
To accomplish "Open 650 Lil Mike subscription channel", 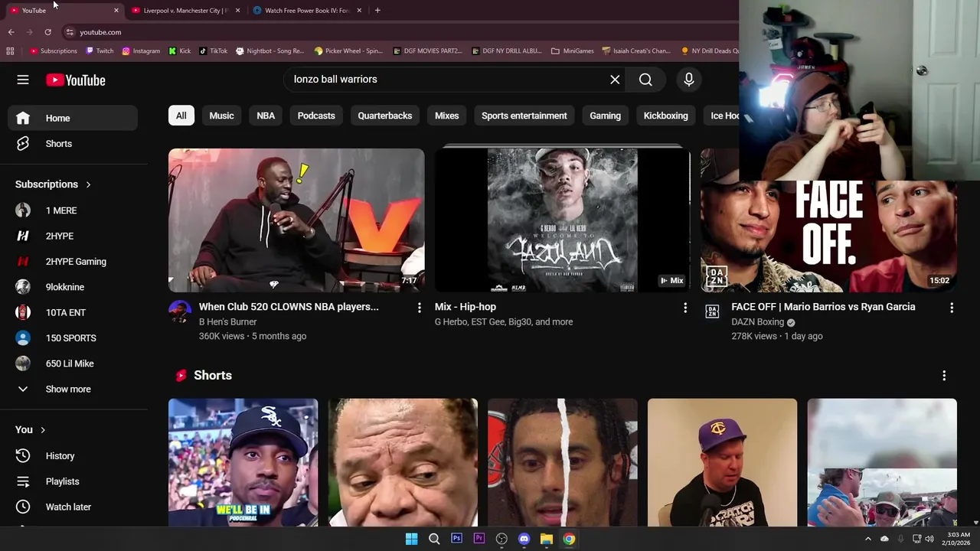I will 73,364.
